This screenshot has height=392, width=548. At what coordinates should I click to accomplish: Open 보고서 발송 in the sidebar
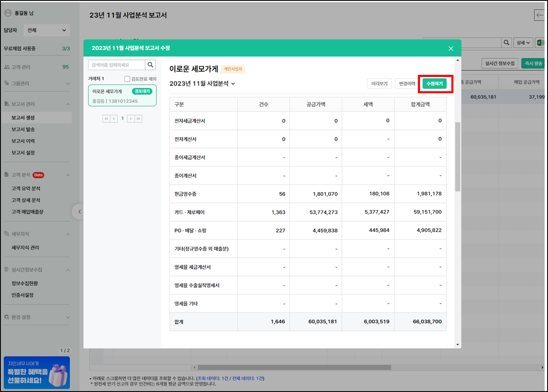(x=23, y=129)
